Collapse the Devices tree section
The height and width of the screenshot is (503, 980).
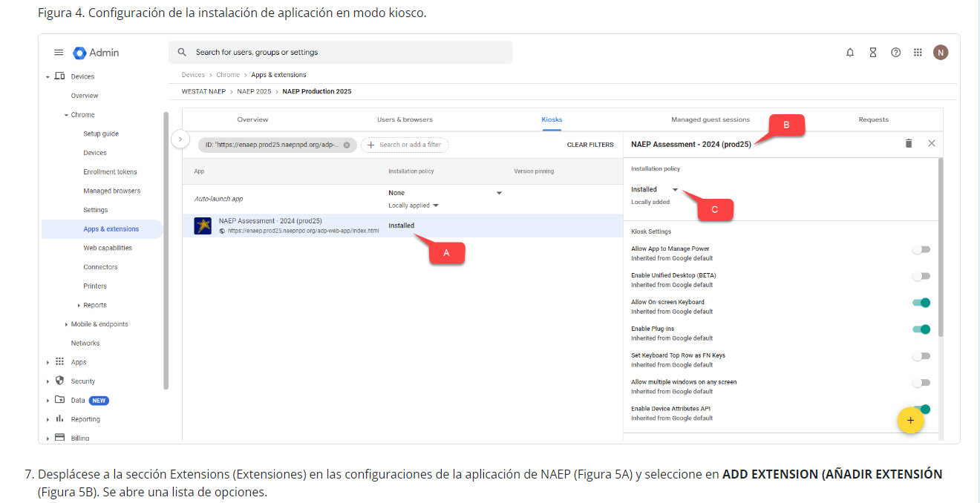point(48,77)
